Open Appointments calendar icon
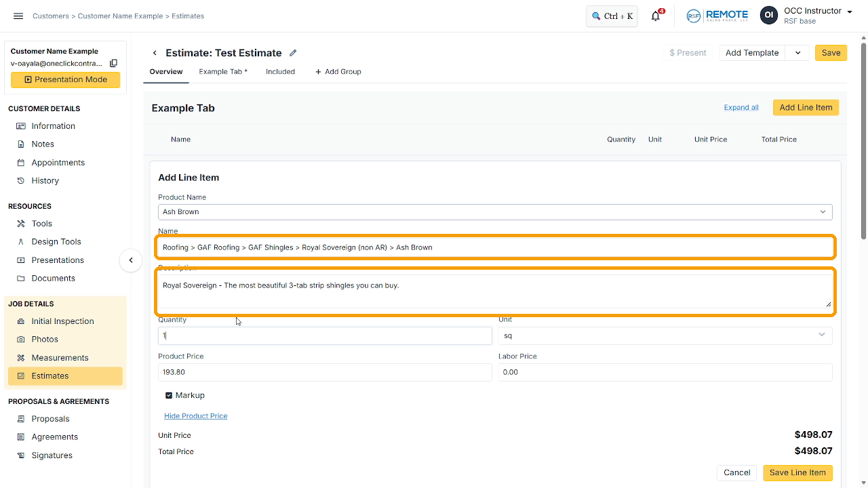The width and height of the screenshot is (868, 488). click(x=20, y=163)
